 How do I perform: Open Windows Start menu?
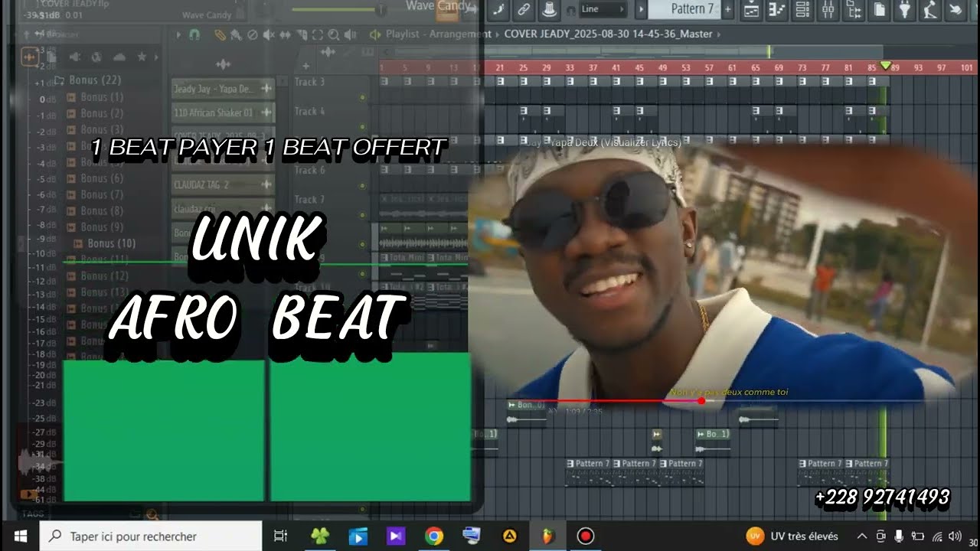pyautogui.click(x=20, y=536)
